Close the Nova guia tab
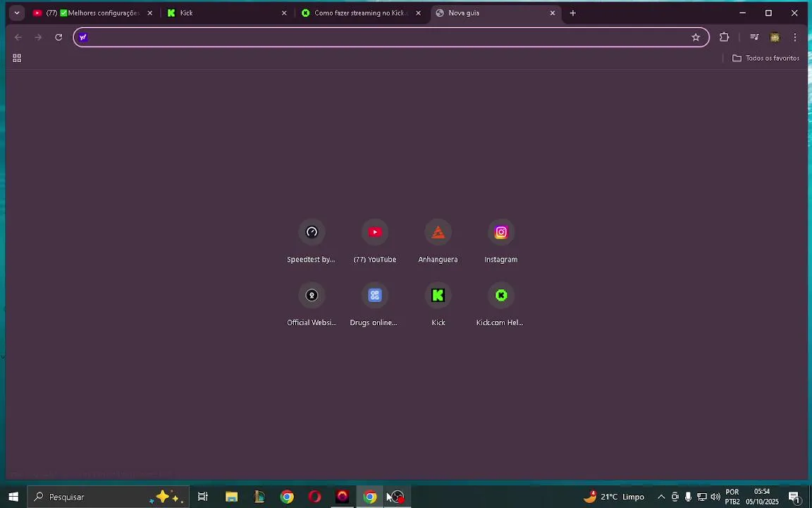The width and height of the screenshot is (812, 508). (x=553, y=13)
